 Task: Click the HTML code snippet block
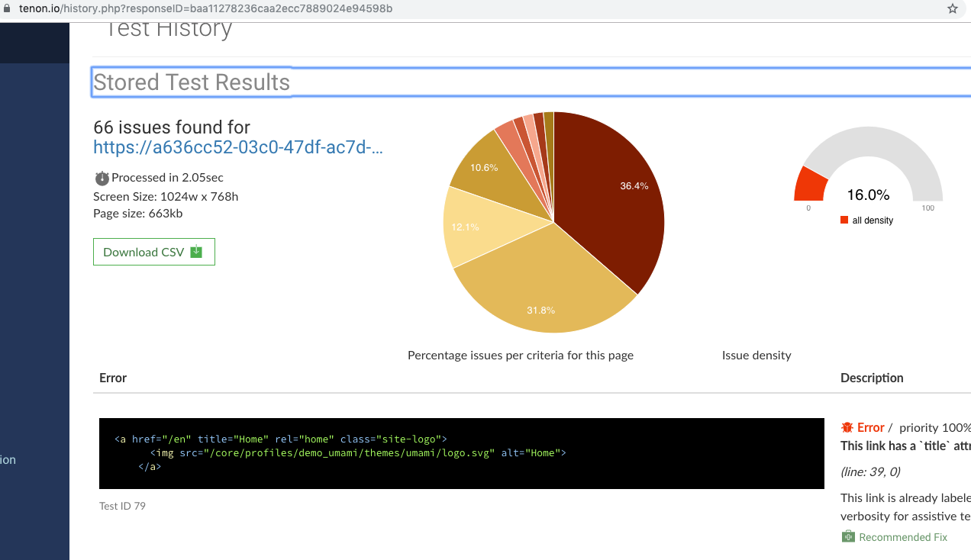coord(461,453)
